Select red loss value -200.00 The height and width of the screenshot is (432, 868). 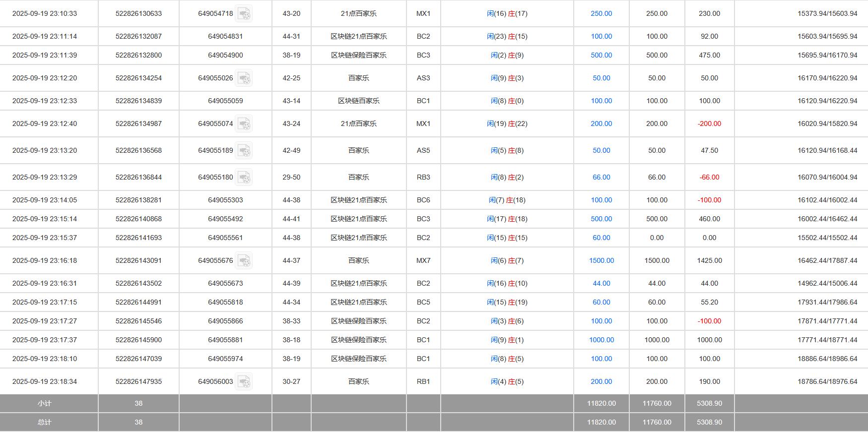pyautogui.click(x=709, y=123)
